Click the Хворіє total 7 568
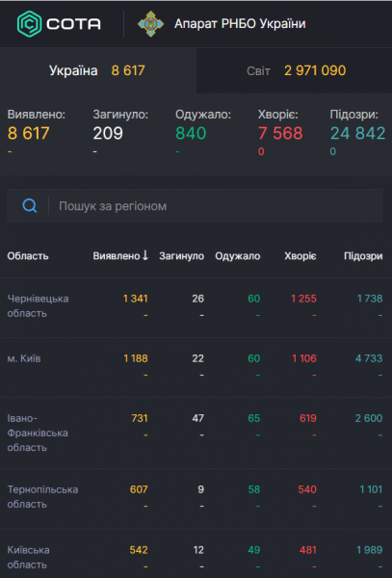 click(x=280, y=133)
